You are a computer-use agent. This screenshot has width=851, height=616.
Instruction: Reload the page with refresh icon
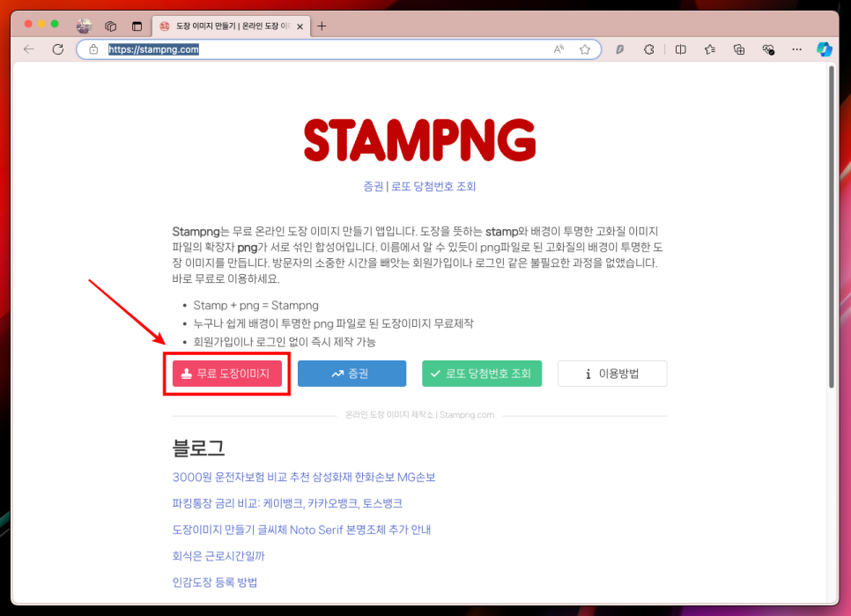(58, 49)
